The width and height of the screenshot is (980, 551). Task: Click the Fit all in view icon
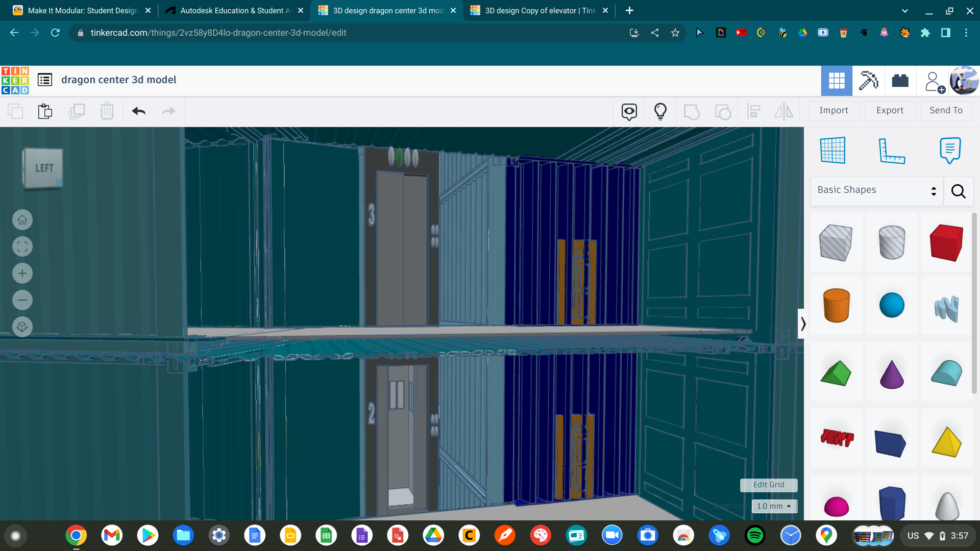click(x=22, y=247)
